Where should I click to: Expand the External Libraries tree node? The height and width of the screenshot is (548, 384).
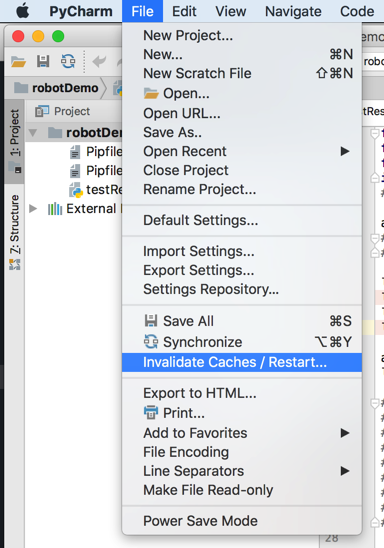33,209
